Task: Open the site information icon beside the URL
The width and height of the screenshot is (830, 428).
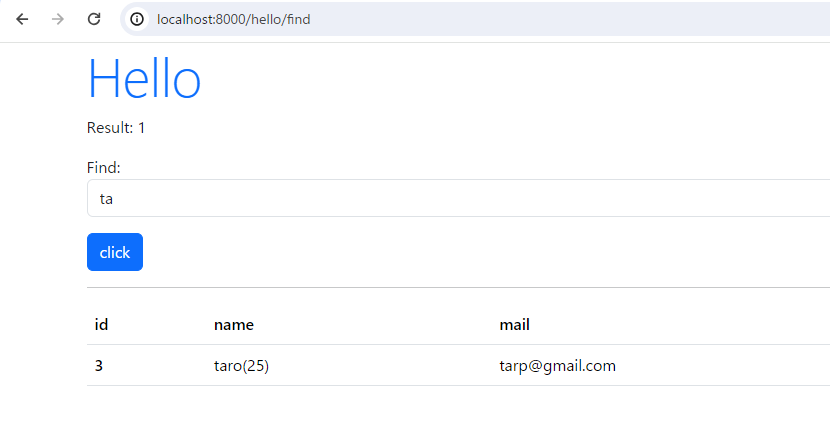Action: (x=137, y=20)
